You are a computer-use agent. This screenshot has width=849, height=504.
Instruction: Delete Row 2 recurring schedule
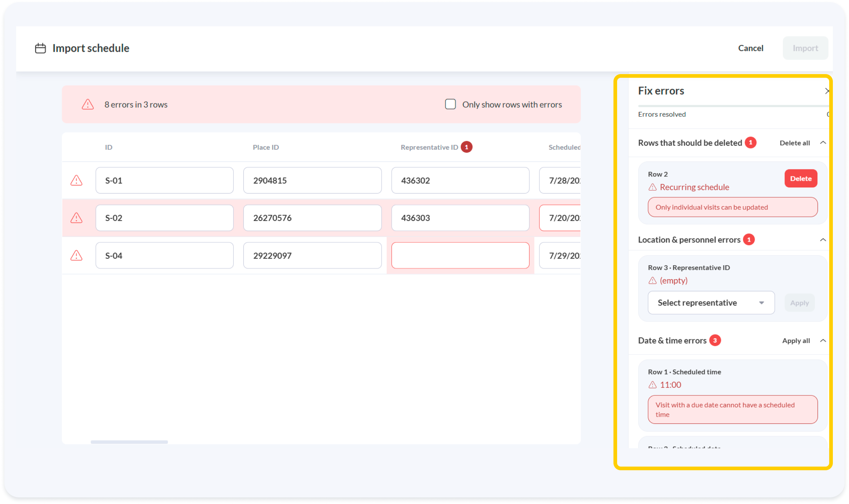(x=801, y=179)
